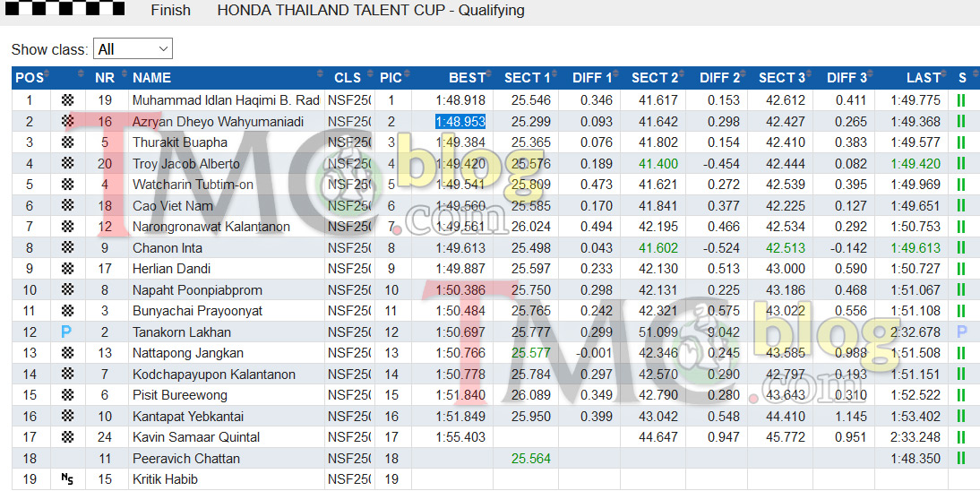980x491 pixels.
Task: Click NS not-started icon for Kritik Habib
Action: [x=67, y=479]
